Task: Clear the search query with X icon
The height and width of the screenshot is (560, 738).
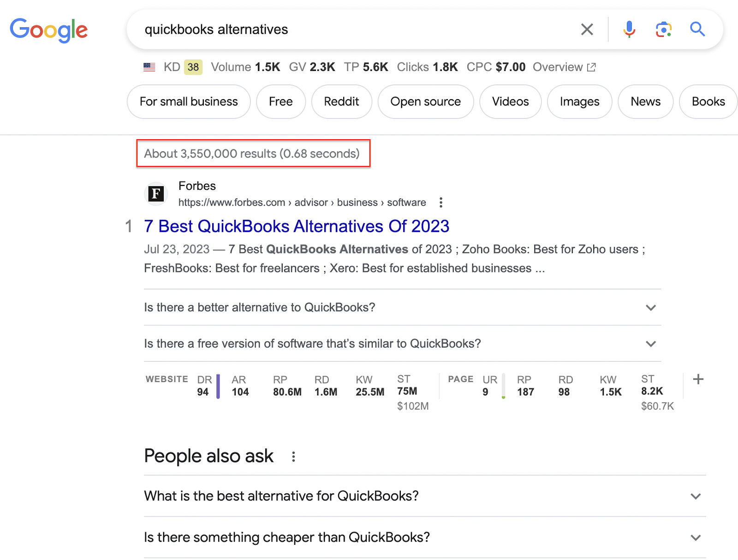Action: [x=587, y=29]
